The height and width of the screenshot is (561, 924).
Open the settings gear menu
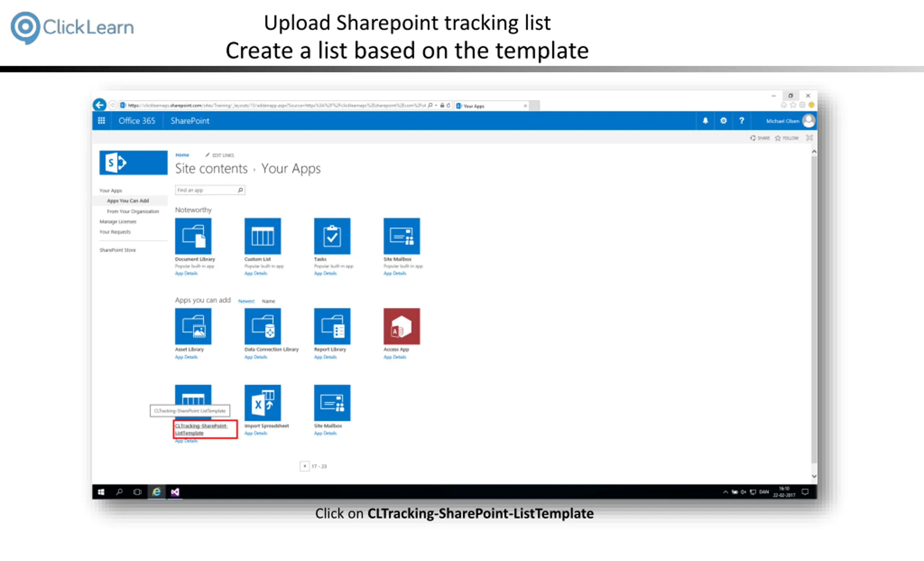[723, 121]
